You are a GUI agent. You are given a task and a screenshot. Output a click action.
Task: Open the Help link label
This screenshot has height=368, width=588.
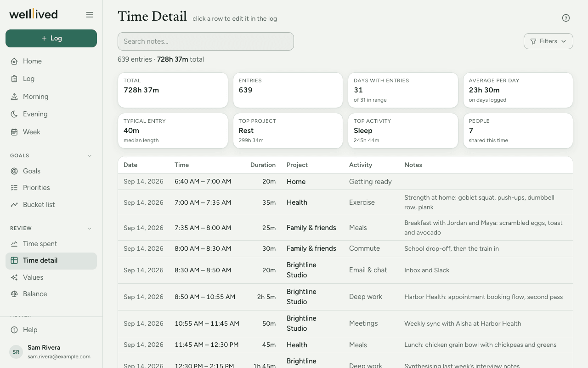(30, 330)
